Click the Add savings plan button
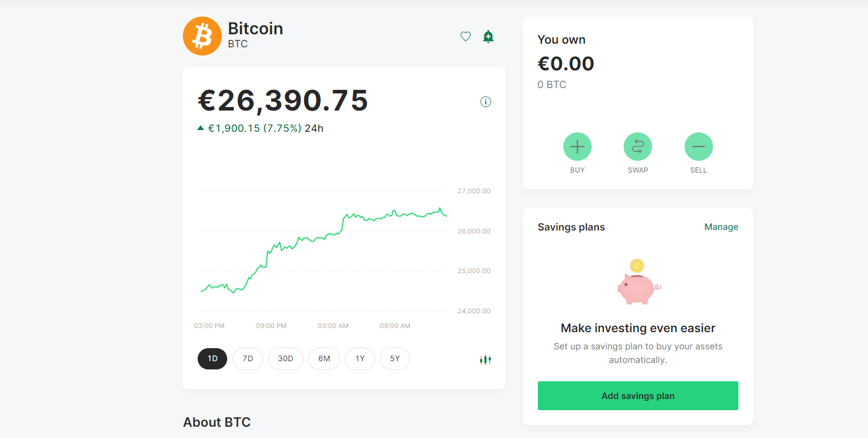 [638, 396]
